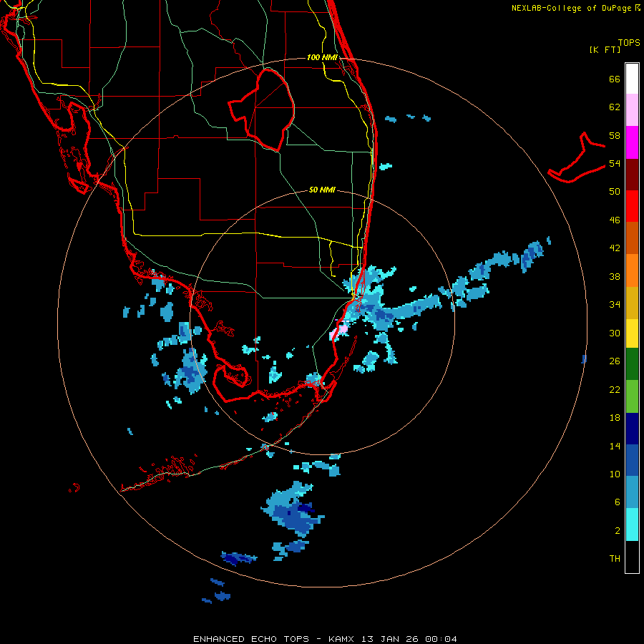Click the "6" label on the legend
Image resolution: width=644 pixels, height=644 pixels.
click(x=617, y=502)
